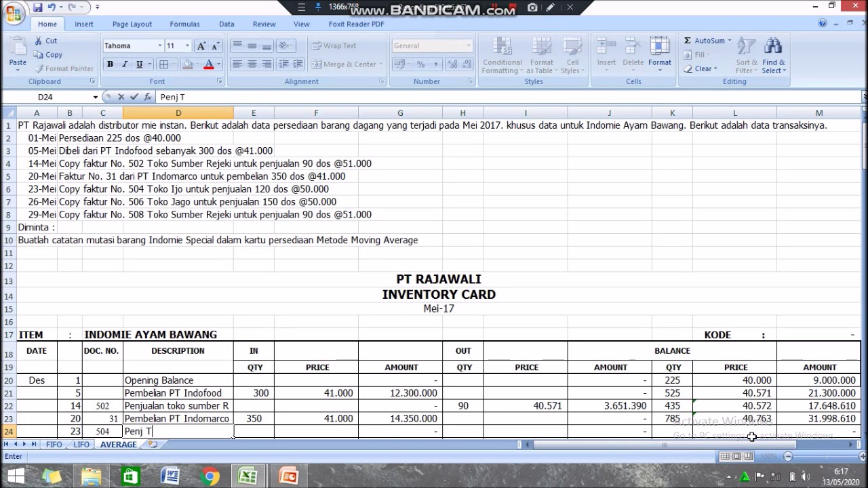The height and width of the screenshot is (488, 868).
Task: Click Insert Worksheet tab icon
Action: point(153,445)
